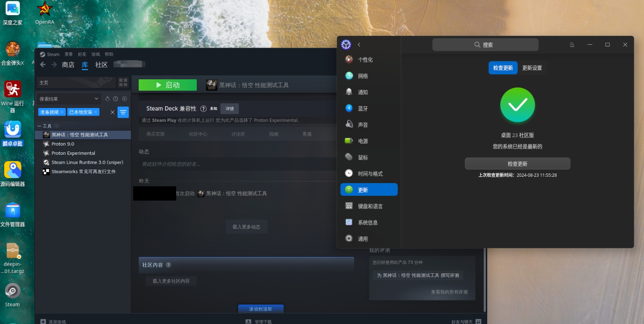644x324 pixels.
Task: Open the 好友 menu in Steam
Action: [82, 54]
